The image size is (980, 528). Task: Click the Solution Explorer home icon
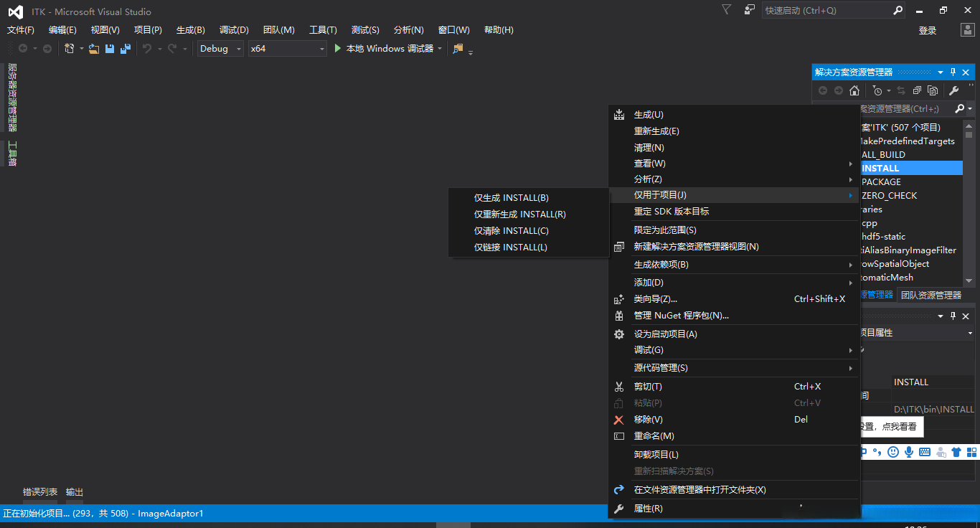tap(854, 90)
